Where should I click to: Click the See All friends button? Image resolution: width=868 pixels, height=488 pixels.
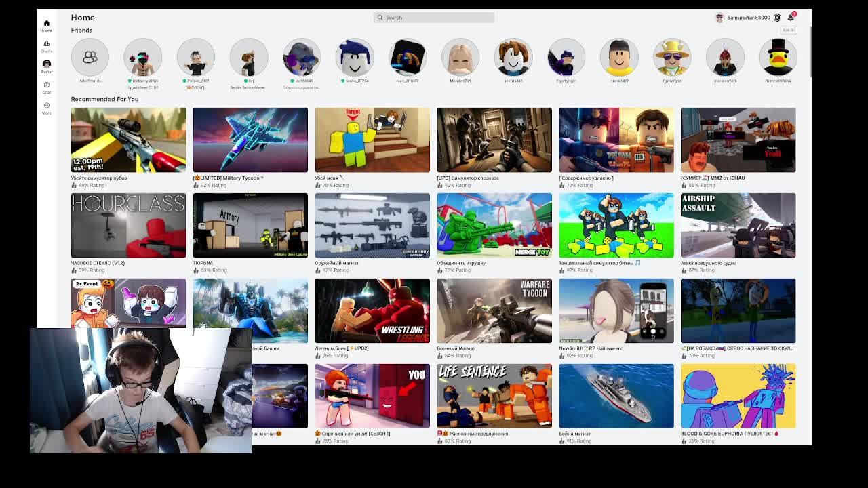[788, 30]
